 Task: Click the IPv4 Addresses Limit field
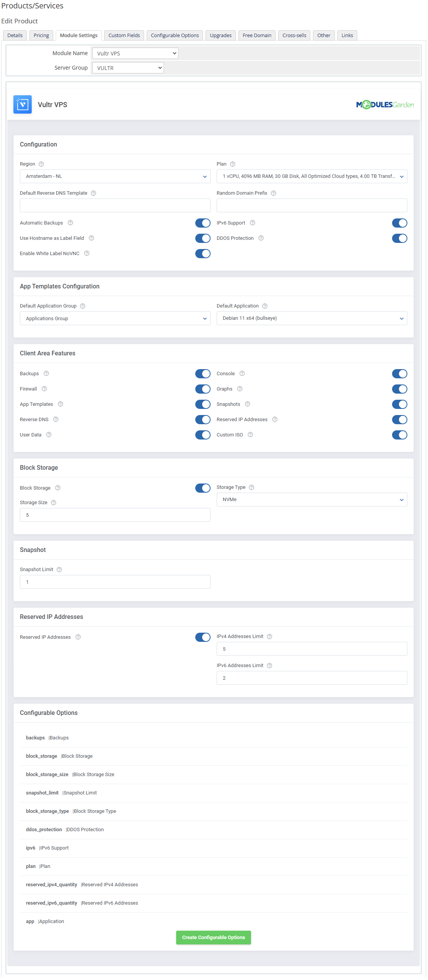(x=312, y=649)
